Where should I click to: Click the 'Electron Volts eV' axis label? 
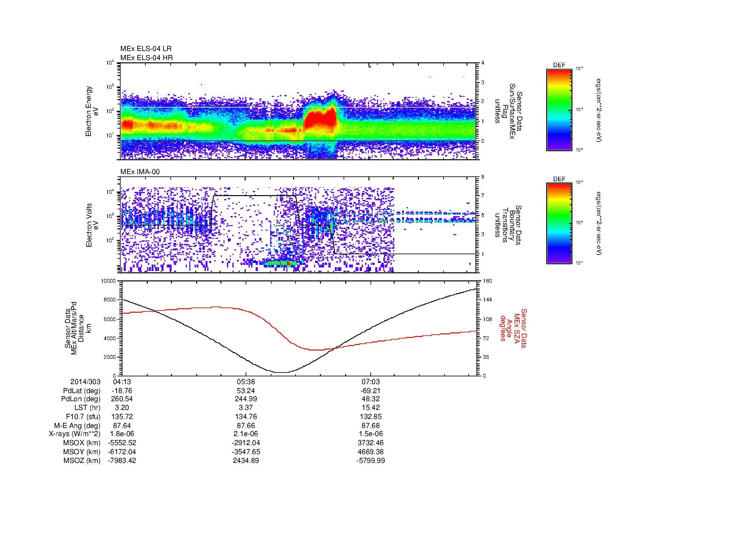(x=92, y=225)
